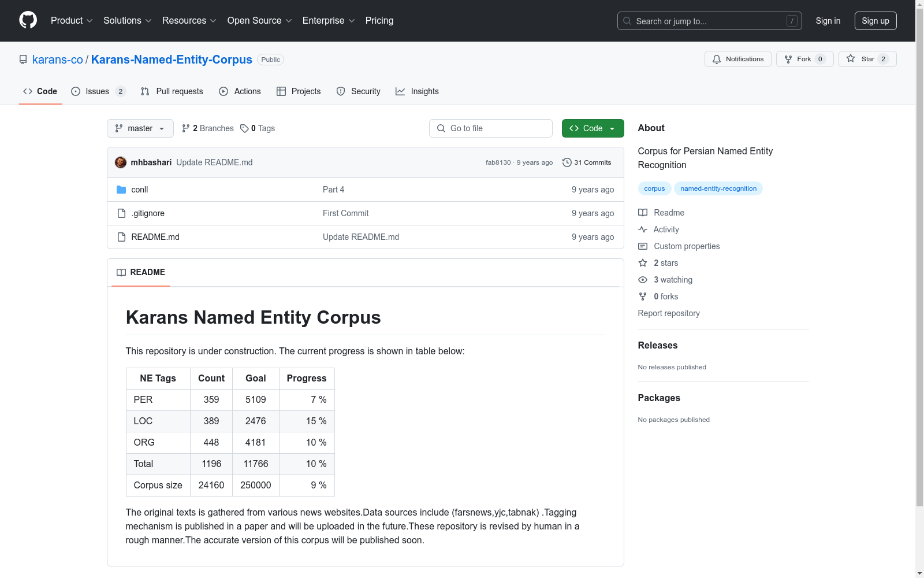Click the 250000 Corpus size goal cell
The height and width of the screenshot is (578, 924).
pos(256,486)
